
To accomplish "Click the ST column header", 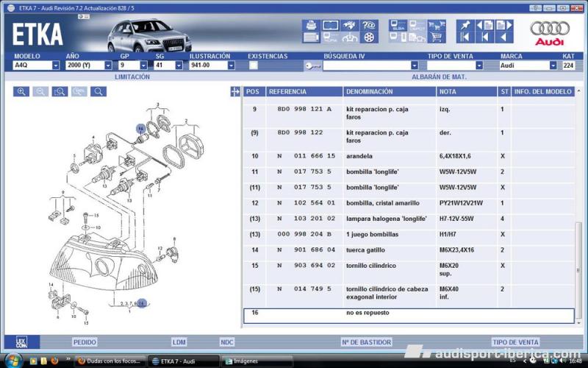I will coord(504,91).
